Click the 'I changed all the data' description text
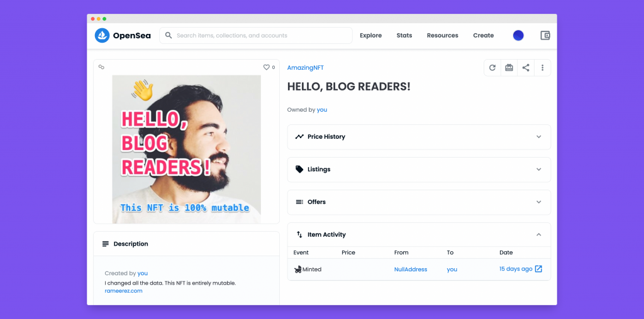This screenshot has height=319, width=644. (x=170, y=283)
